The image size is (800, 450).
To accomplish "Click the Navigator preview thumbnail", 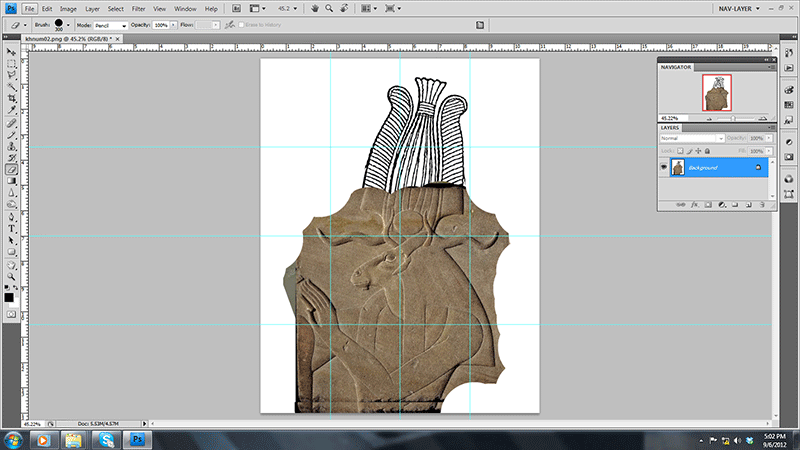I will [716, 92].
